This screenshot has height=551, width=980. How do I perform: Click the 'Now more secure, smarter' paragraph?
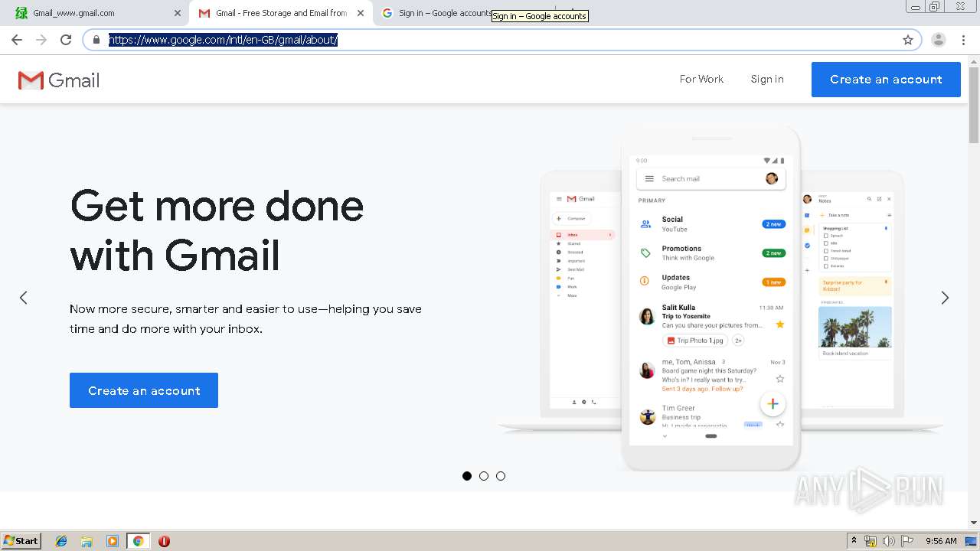[x=246, y=319]
